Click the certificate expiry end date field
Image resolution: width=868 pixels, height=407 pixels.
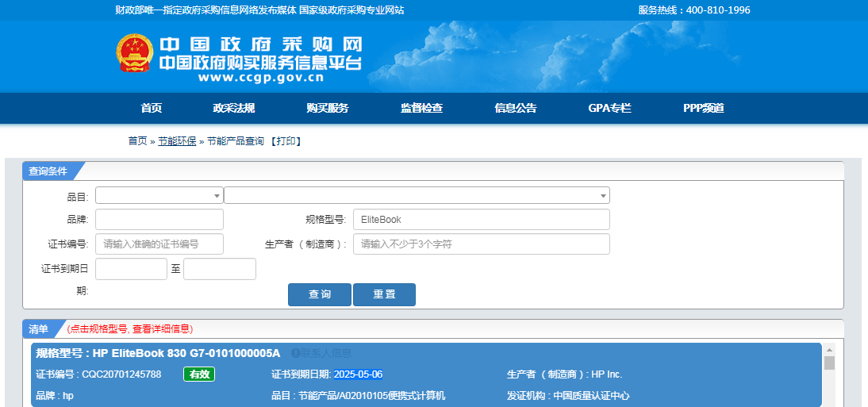220,269
